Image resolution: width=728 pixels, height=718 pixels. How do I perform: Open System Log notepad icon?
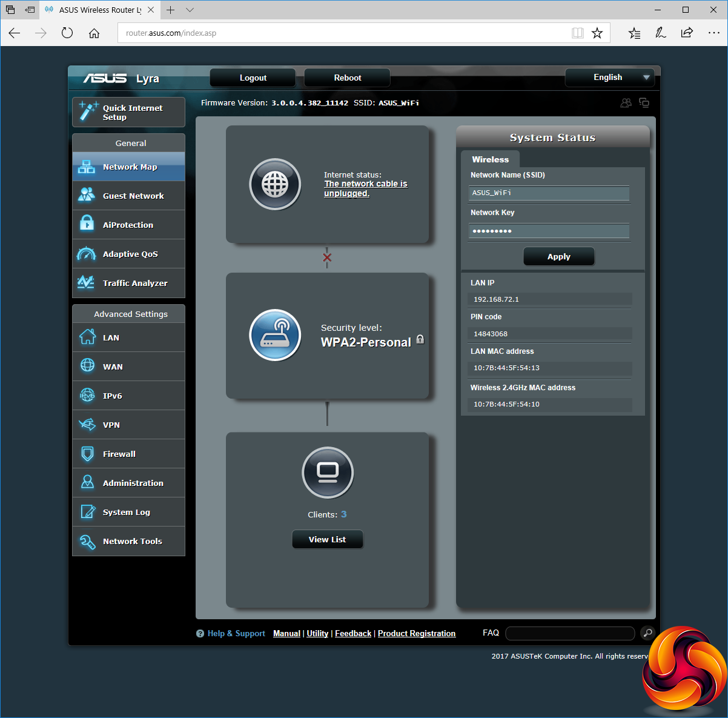point(87,511)
